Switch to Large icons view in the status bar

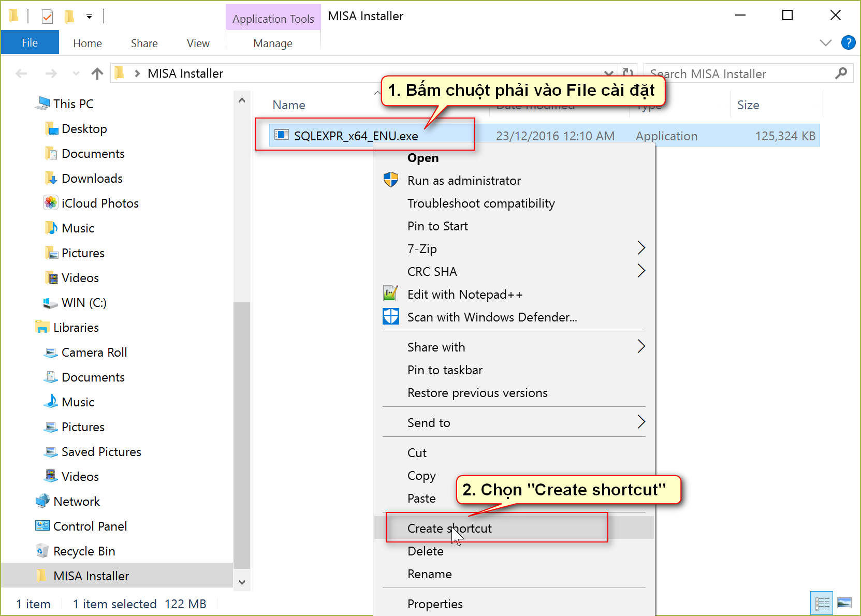844,603
